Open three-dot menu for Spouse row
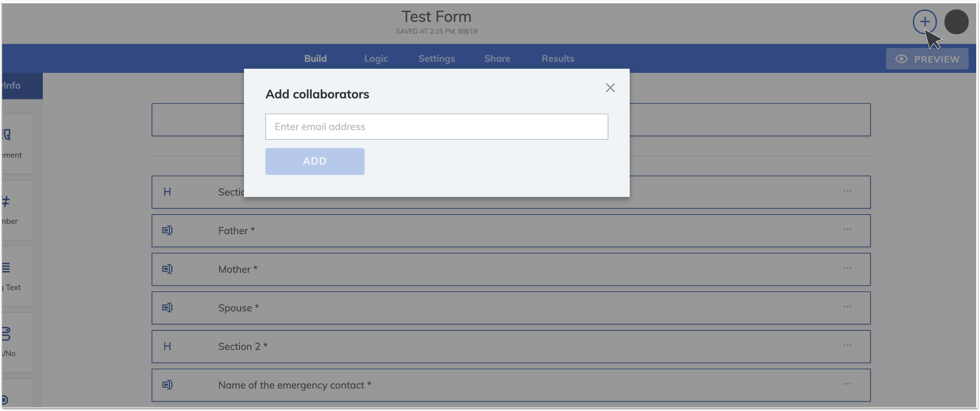The height and width of the screenshot is (411, 980). (847, 307)
